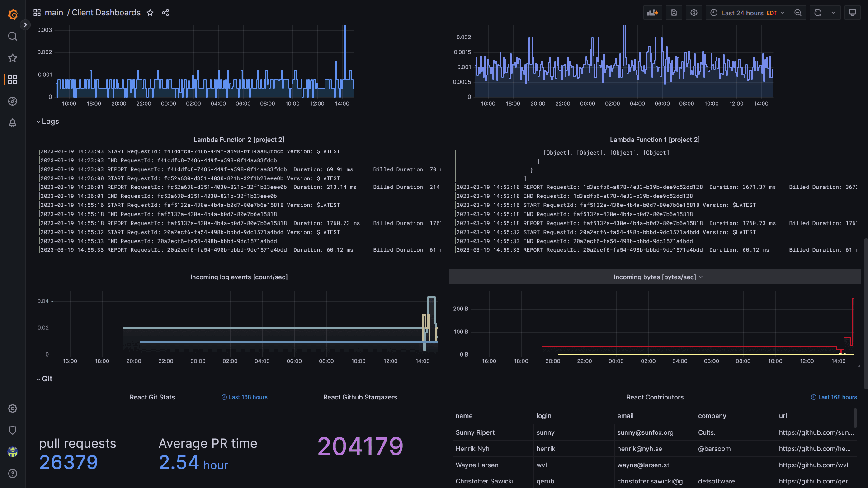Open Starred dashboards in sidebar

click(13, 58)
